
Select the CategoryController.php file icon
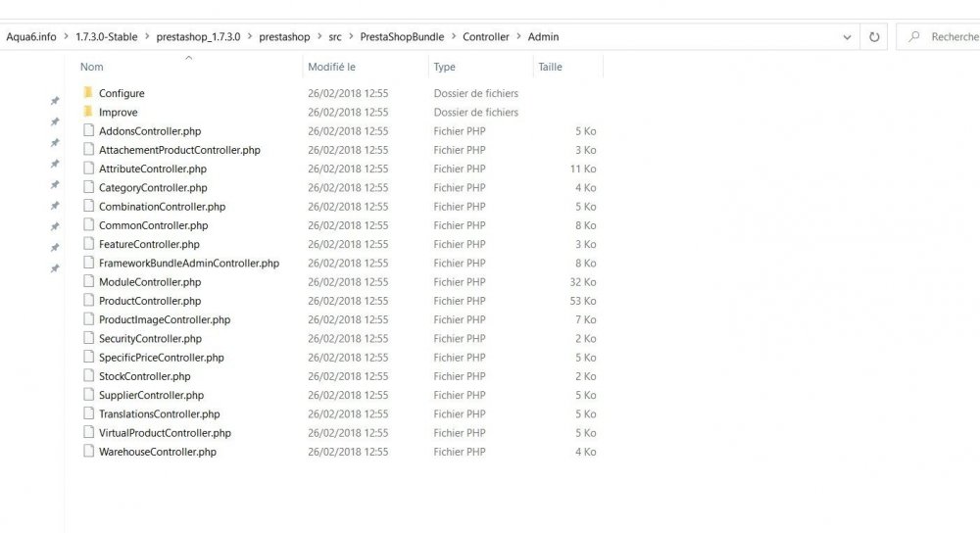click(89, 187)
